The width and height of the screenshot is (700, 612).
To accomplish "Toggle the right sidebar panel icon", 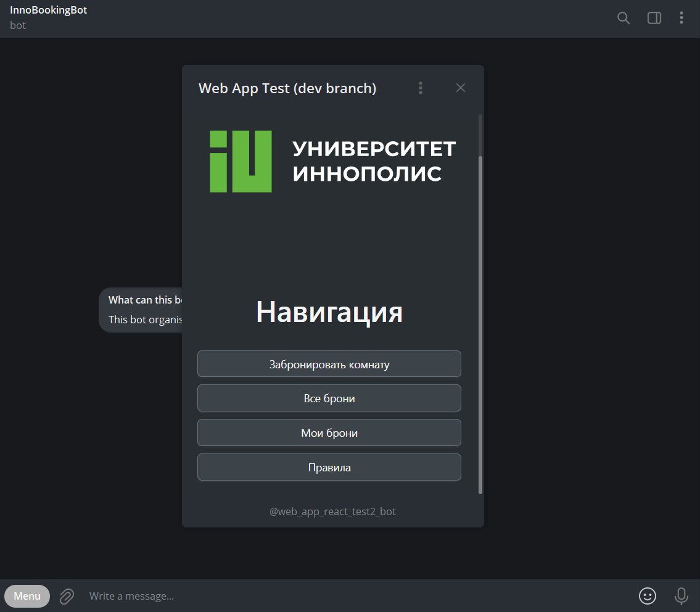I will pos(654,18).
